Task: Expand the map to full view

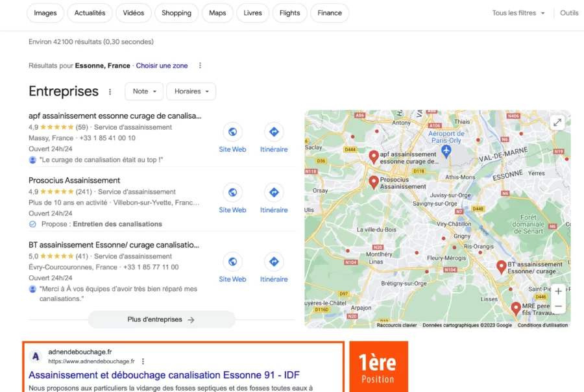Action: tap(557, 122)
